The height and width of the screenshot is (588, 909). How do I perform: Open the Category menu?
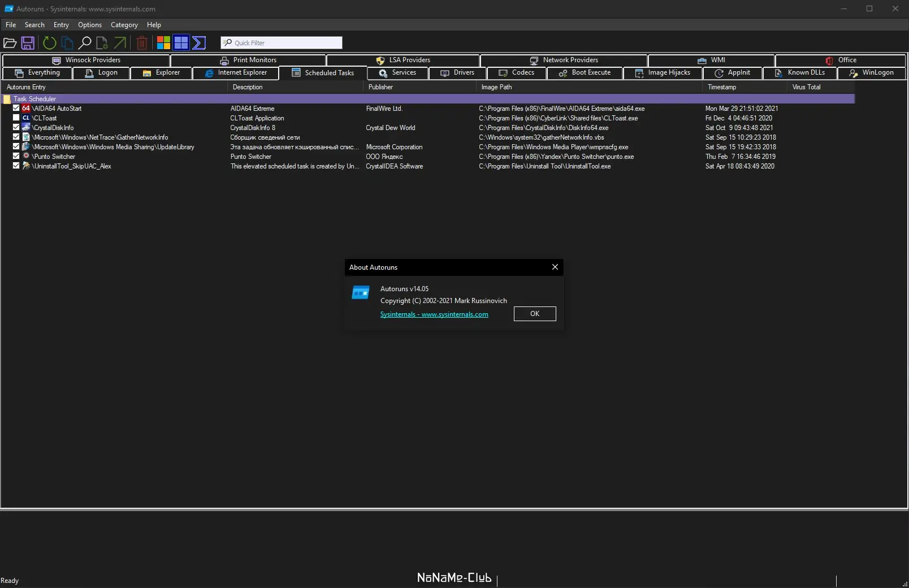point(124,25)
